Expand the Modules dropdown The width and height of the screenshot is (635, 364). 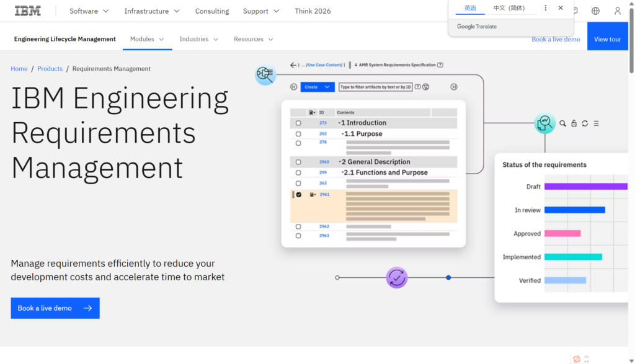147,39
